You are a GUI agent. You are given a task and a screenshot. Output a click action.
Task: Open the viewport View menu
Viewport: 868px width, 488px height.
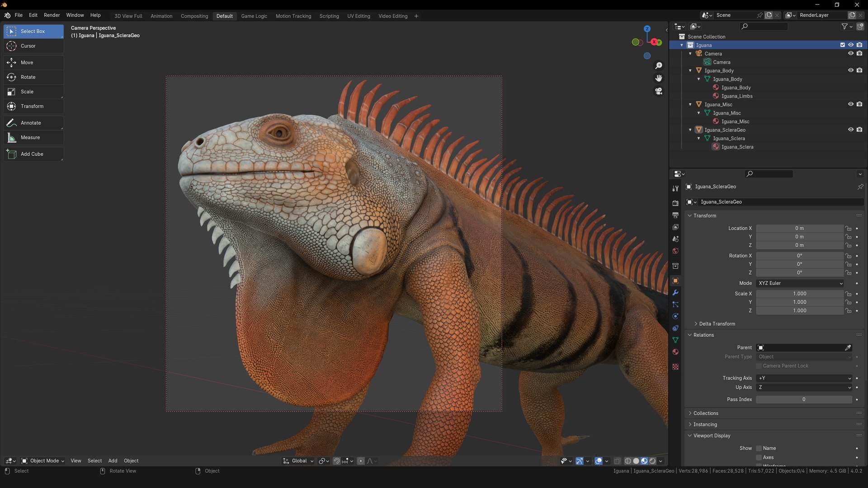[76, 461]
